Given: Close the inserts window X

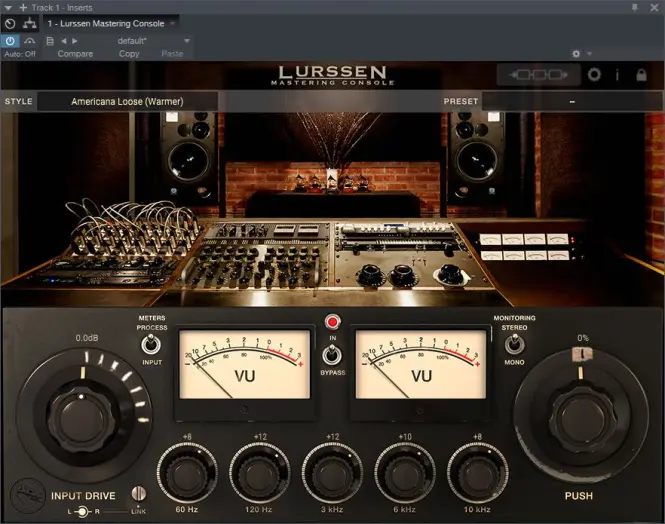Looking at the screenshot, I should pyautogui.click(x=654, y=7).
